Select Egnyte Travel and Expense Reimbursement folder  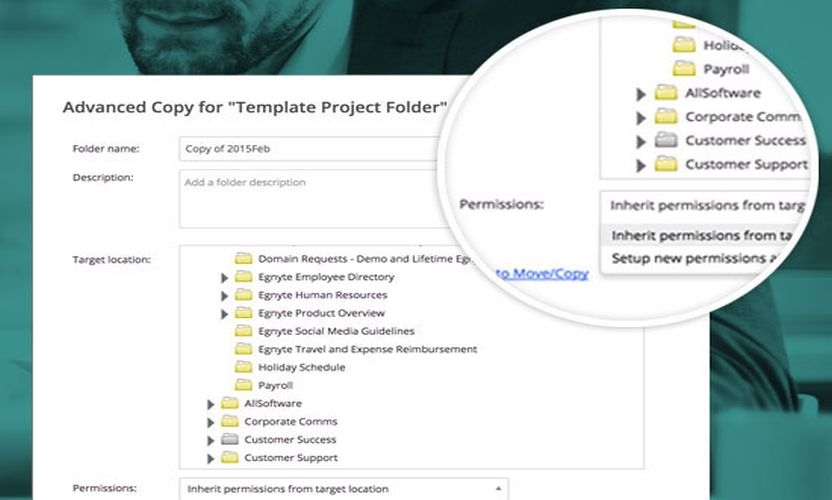pyautogui.click(x=367, y=349)
